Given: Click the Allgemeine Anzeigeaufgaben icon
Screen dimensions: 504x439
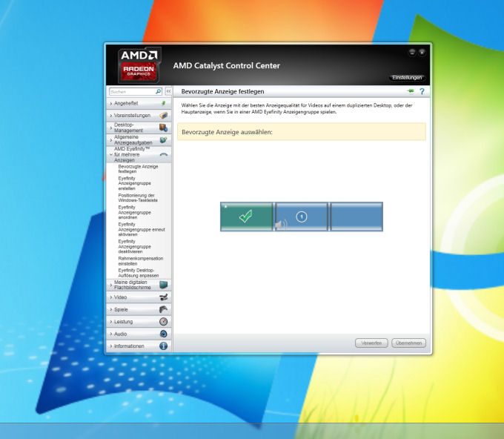Looking at the screenshot, I should click(163, 140).
